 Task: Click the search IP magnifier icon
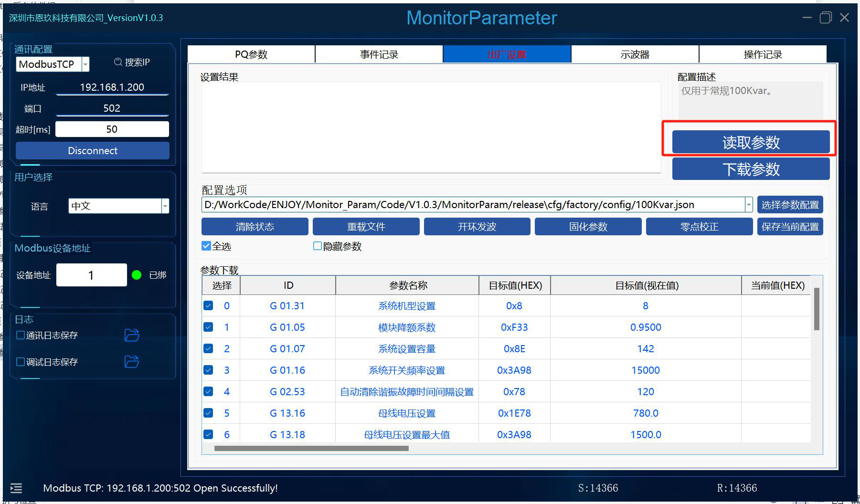(118, 62)
